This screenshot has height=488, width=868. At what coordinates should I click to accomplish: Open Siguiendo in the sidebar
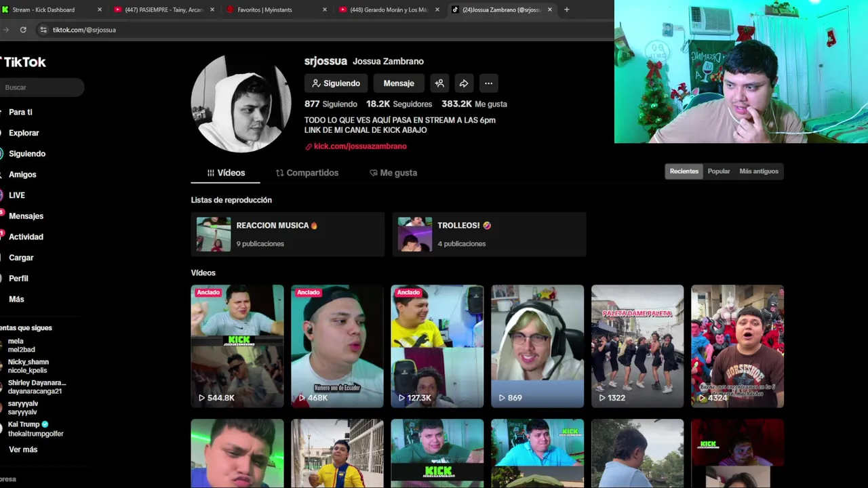tap(27, 154)
